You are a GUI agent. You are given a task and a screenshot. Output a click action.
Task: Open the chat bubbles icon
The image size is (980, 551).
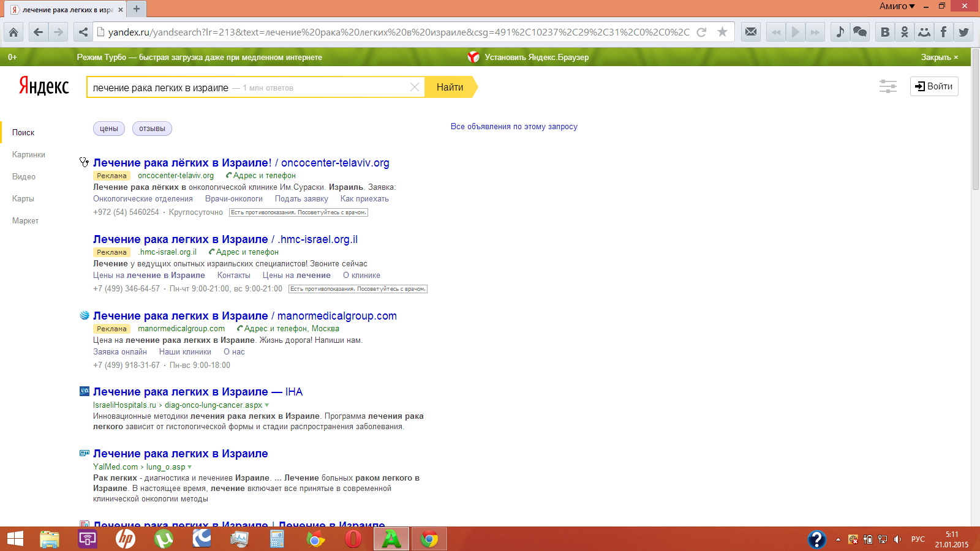point(860,32)
